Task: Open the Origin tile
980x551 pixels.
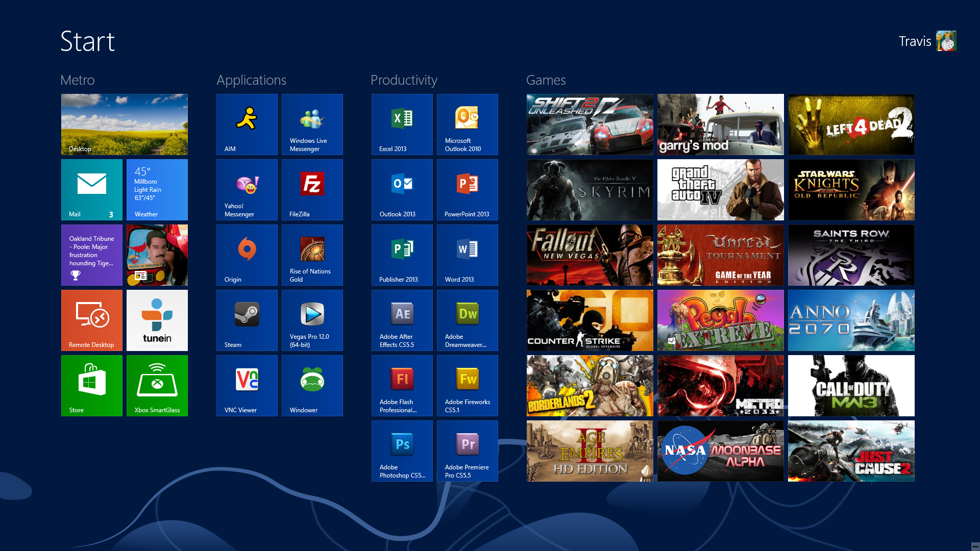Action: pos(247,255)
